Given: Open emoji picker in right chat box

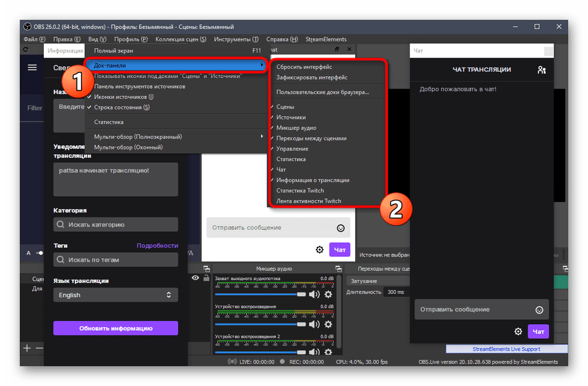Looking at the screenshot, I should (539, 310).
